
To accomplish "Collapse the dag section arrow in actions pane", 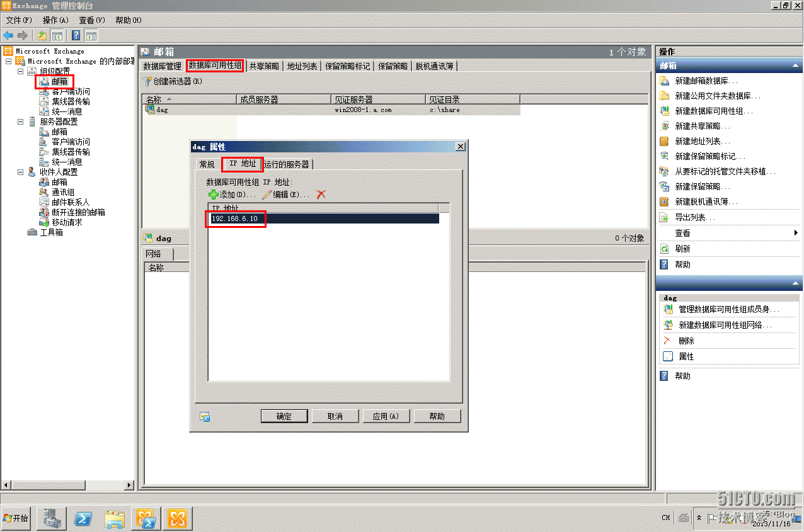I will click(x=795, y=283).
